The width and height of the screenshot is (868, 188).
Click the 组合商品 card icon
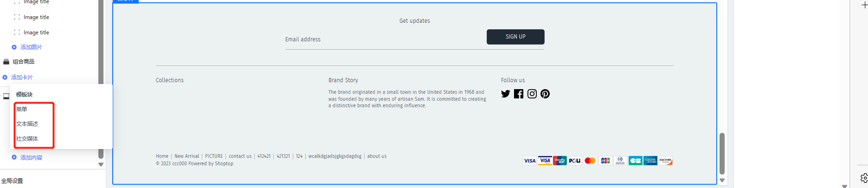pos(6,62)
